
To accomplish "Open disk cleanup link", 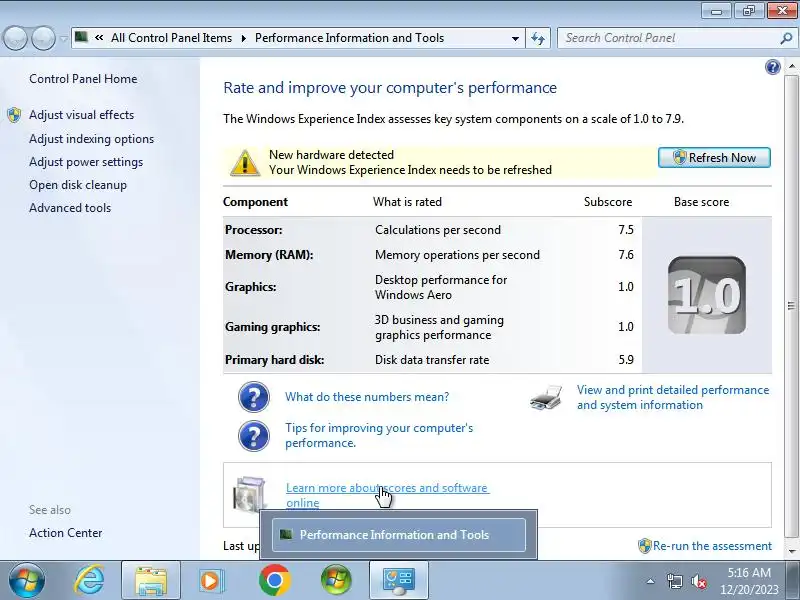I will (78, 185).
